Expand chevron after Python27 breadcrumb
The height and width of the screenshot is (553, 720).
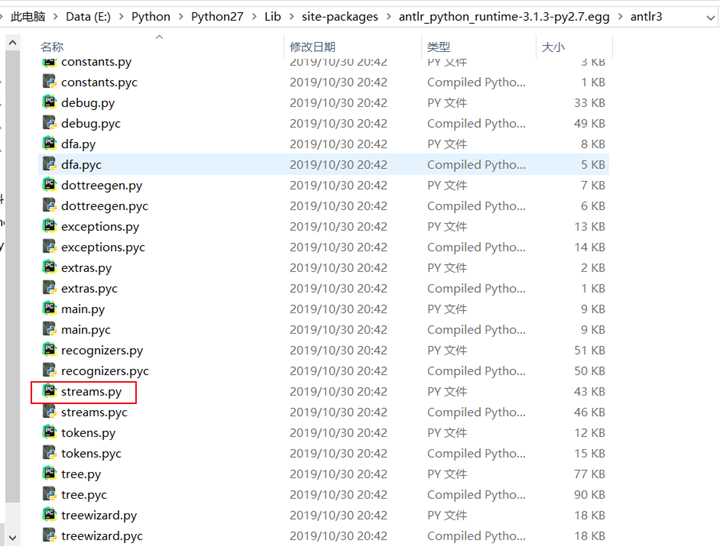coord(254,17)
